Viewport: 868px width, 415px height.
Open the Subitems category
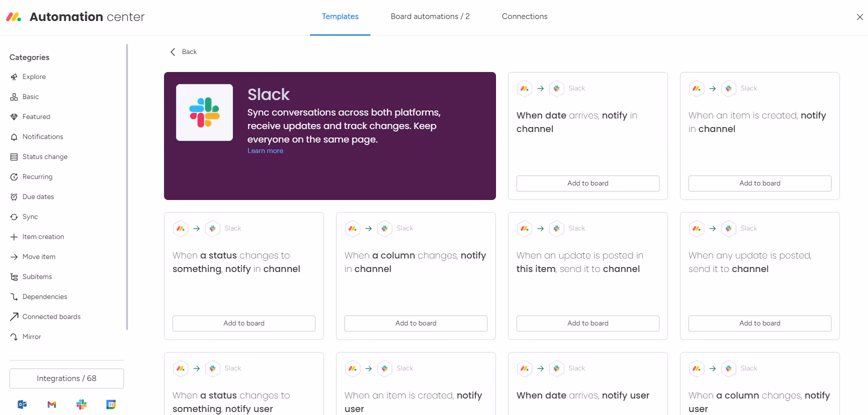pos(37,277)
